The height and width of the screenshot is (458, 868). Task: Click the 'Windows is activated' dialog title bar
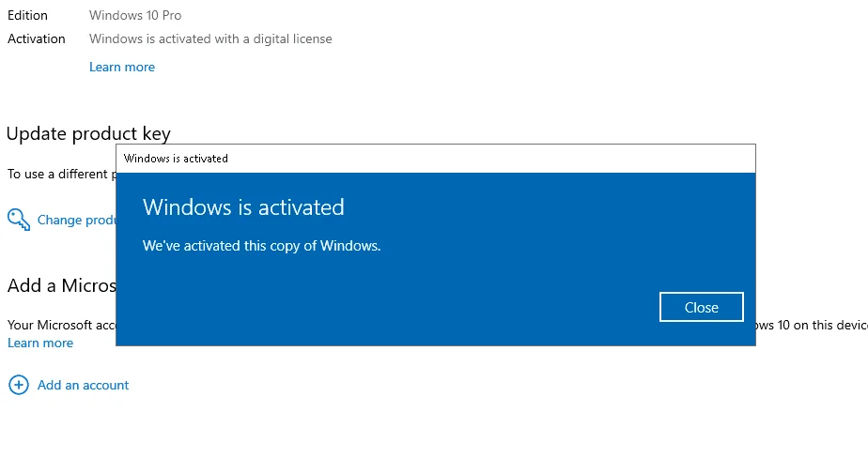(436, 159)
